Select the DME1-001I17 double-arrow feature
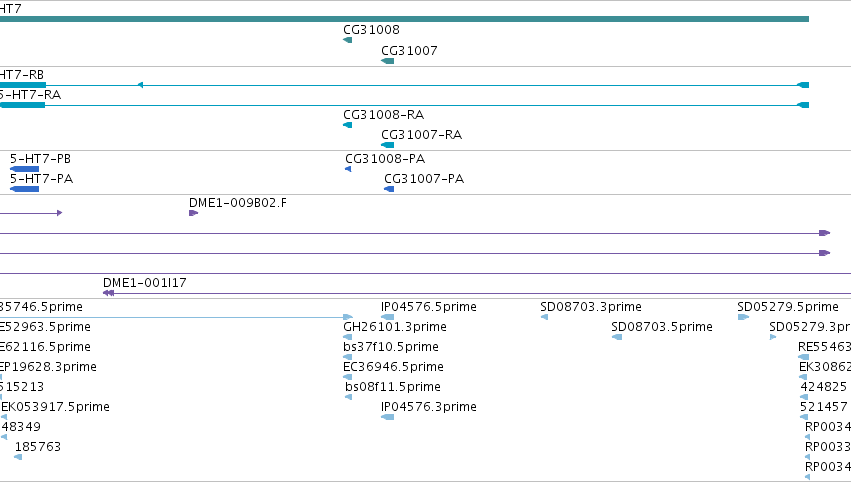 click(109, 293)
